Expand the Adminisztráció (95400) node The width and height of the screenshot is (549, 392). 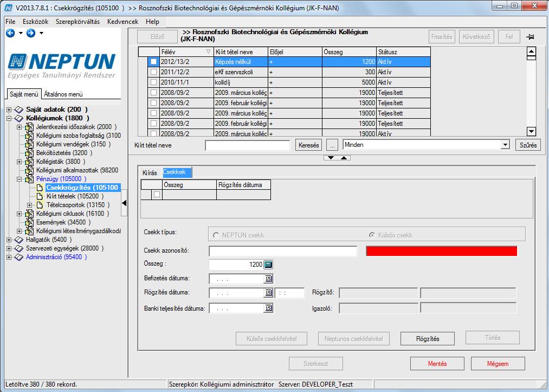pyautogui.click(x=9, y=257)
